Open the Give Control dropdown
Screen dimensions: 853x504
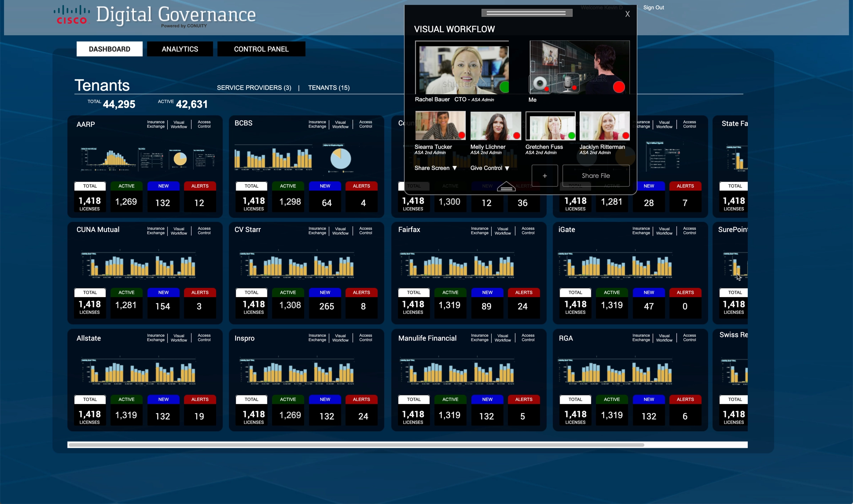pos(490,168)
